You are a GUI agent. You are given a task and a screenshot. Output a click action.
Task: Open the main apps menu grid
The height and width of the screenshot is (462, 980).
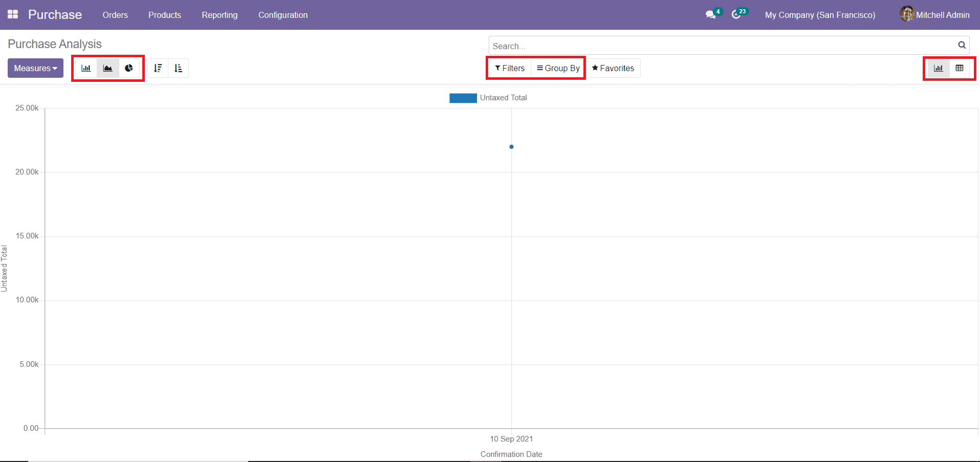[x=12, y=14]
